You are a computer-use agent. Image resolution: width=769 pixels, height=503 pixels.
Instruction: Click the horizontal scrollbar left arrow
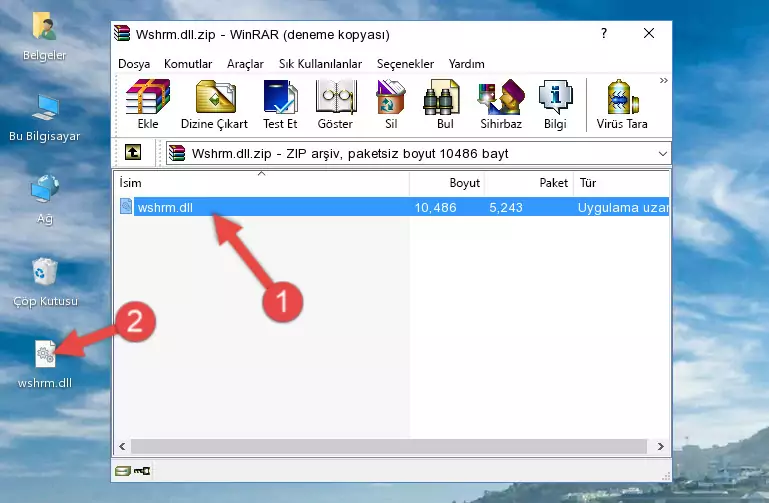point(122,446)
